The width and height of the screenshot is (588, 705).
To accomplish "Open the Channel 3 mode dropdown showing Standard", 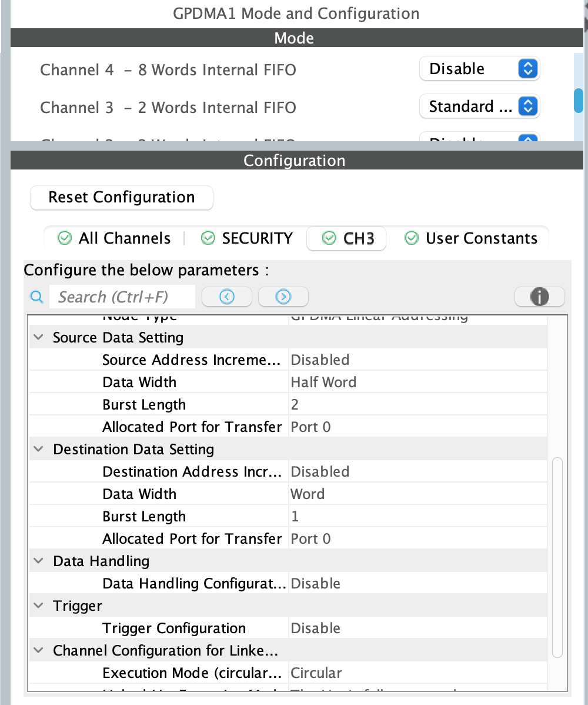I will point(479,106).
